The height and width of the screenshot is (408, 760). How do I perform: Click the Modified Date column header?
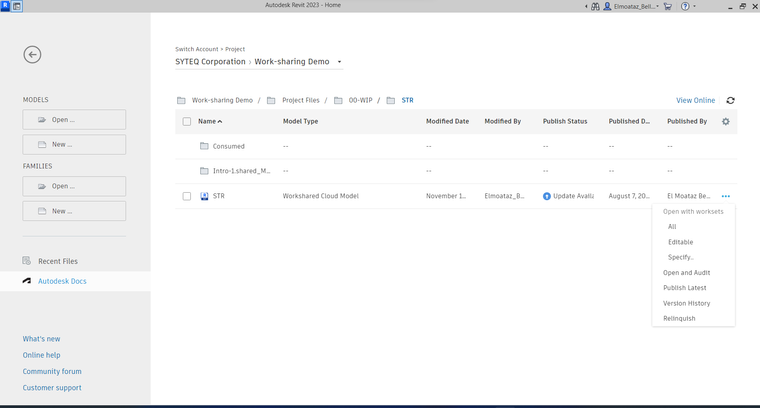(x=447, y=122)
